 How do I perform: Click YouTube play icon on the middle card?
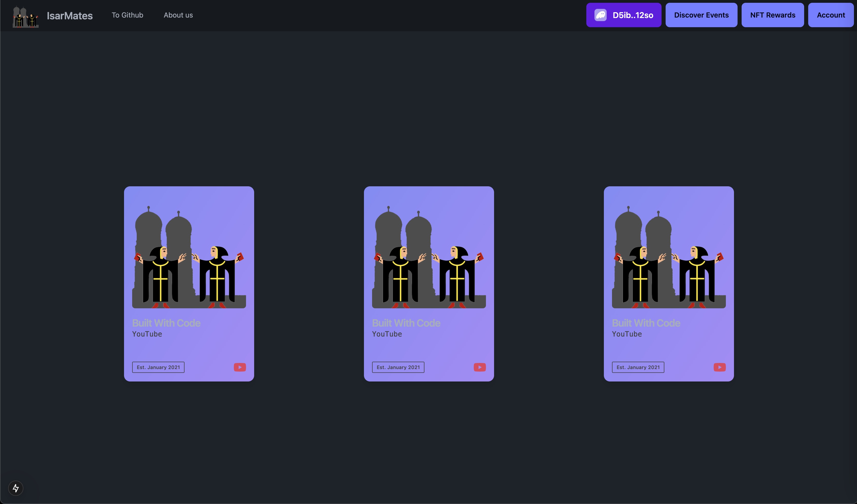[480, 367]
